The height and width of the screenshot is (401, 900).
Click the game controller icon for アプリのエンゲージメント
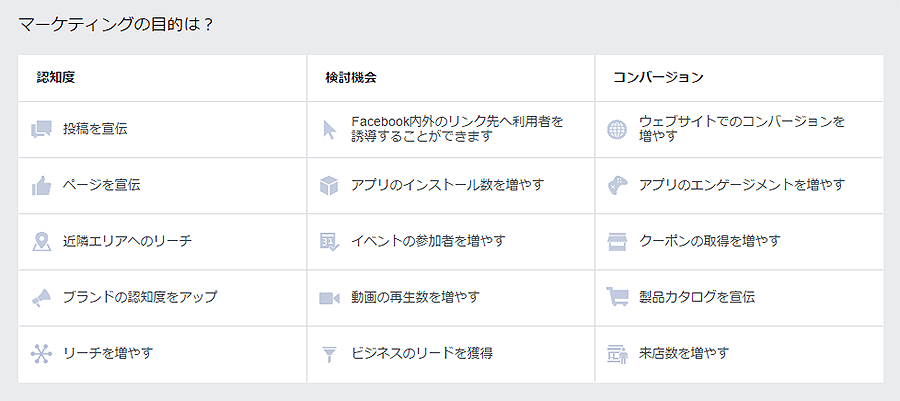click(618, 186)
